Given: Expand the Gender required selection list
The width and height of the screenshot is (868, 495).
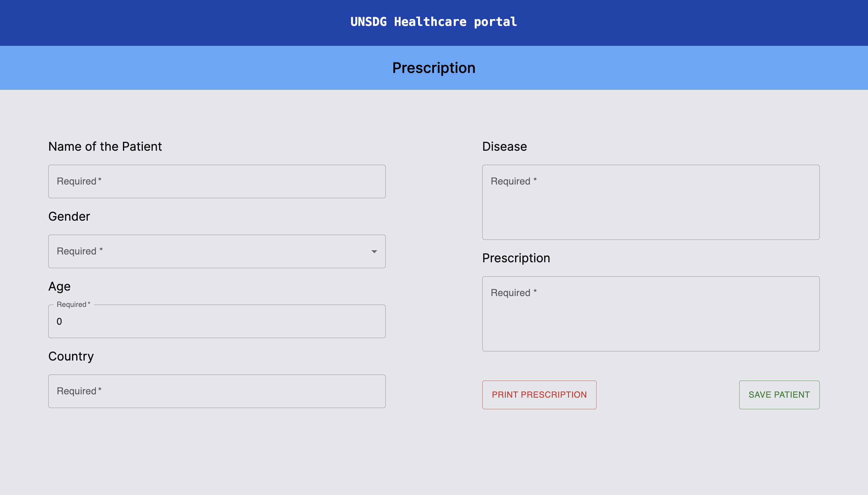Looking at the screenshot, I should pyautogui.click(x=216, y=251).
